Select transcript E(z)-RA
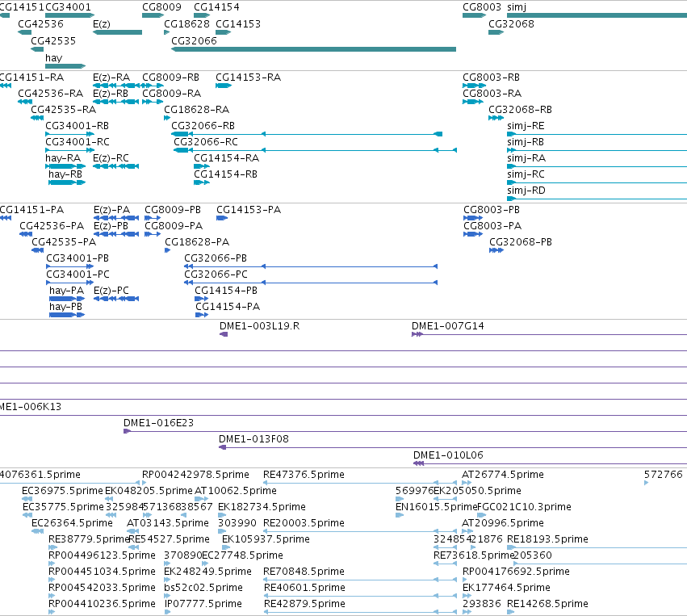This screenshot has width=687, height=616. pyautogui.click(x=111, y=78)
